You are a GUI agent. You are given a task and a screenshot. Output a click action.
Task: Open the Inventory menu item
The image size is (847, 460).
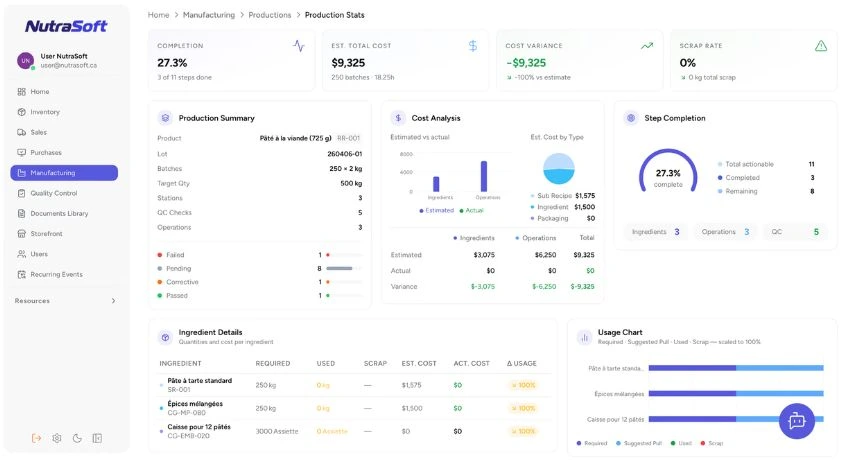pos(64,112)
